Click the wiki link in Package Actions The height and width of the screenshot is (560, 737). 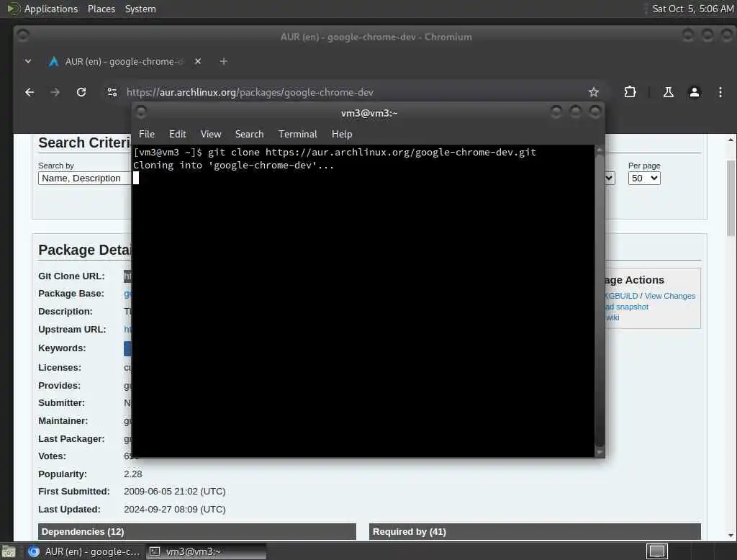[x=612, y=317]
